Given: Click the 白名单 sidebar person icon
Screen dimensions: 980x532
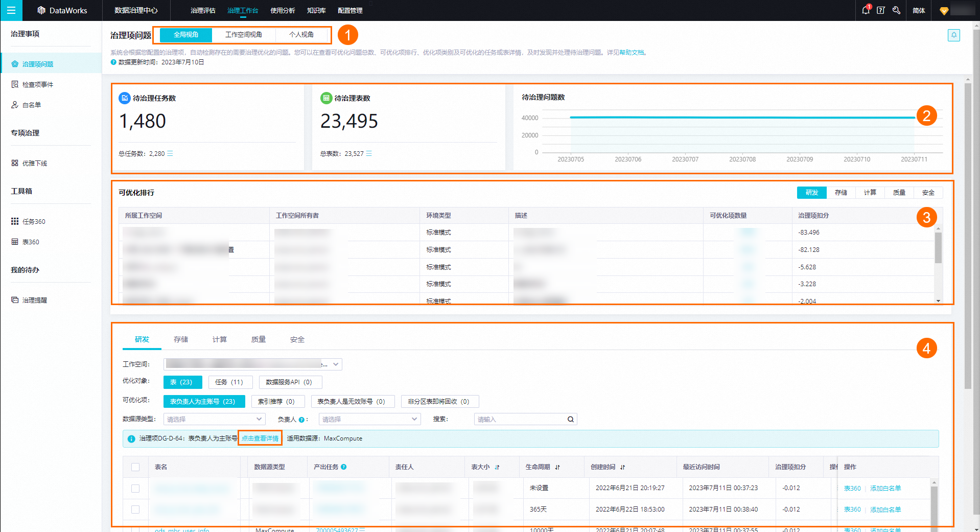Looking at the screenshot, I should (x=15, y=105).
